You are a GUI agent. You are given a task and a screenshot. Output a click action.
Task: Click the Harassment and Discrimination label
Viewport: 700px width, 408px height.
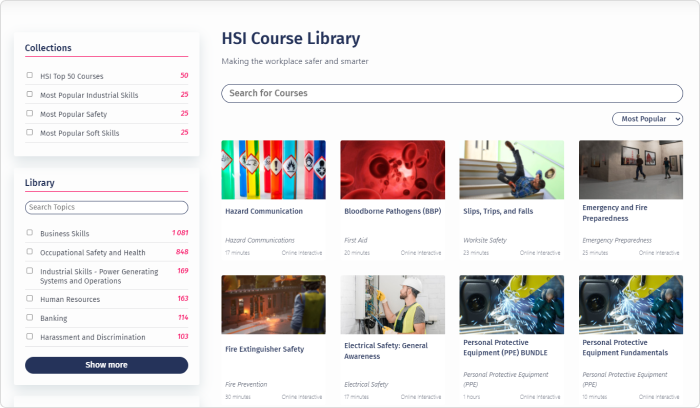[x=92, y=337]
